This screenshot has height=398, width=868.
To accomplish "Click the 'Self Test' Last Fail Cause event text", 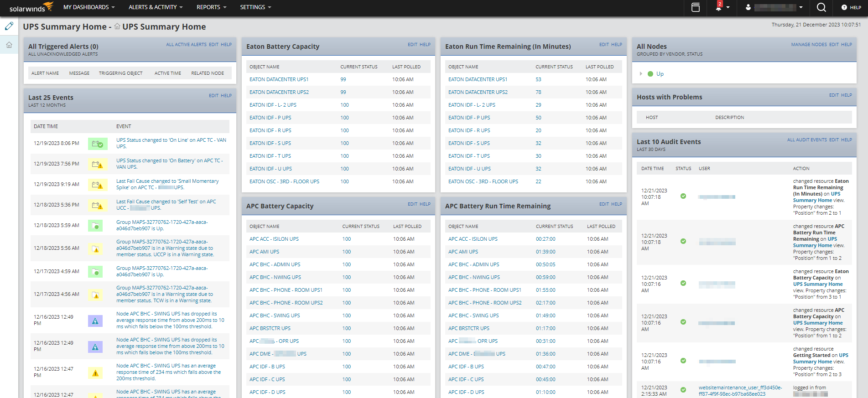I will coord(166,205).
